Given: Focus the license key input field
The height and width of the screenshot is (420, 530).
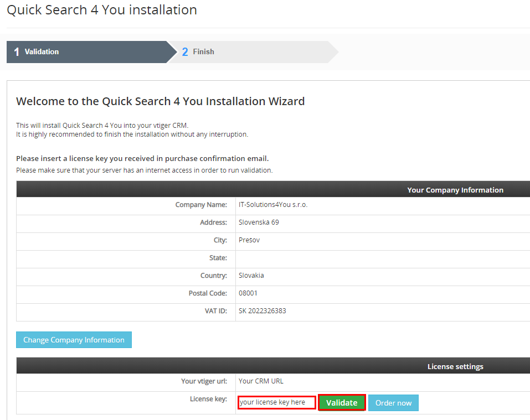Looking at the screenshot, I should [x=277, y=402].
